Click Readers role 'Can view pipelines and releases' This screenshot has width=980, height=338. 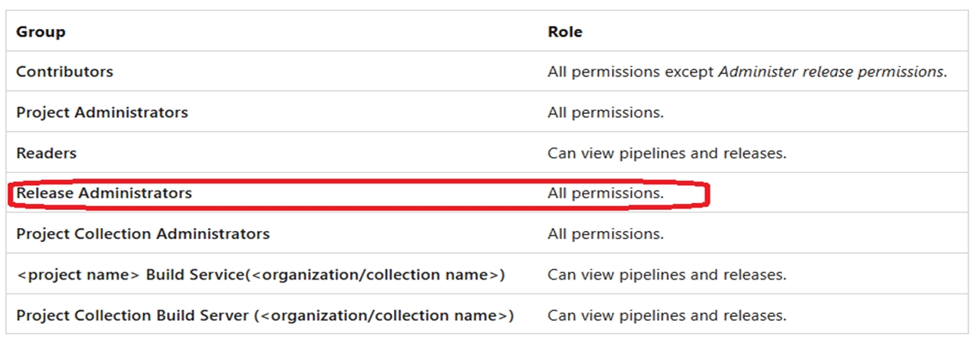click(667, 153)
